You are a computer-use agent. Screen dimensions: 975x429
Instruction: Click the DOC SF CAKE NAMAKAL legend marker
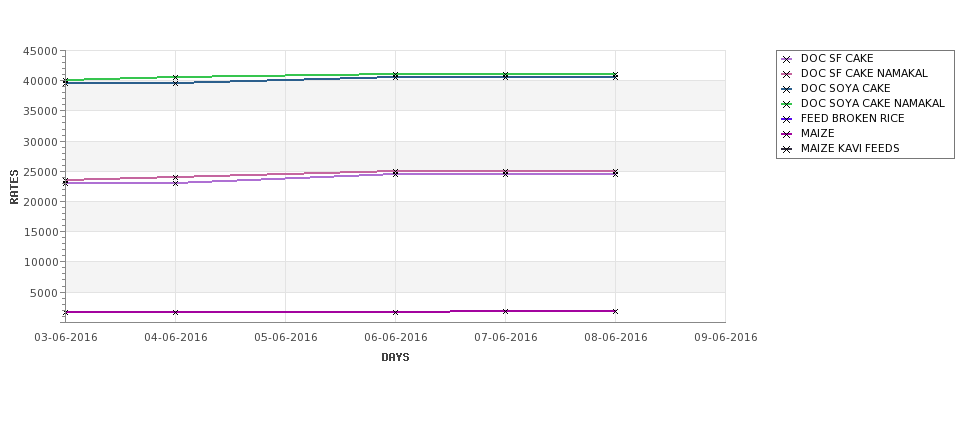787,74
